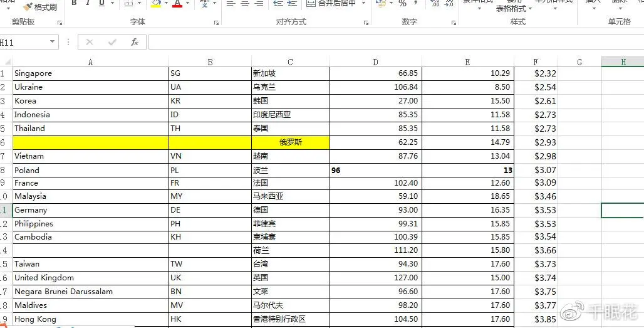Select the cell containing Singapore
644x328 pixels.
[91, 73]
